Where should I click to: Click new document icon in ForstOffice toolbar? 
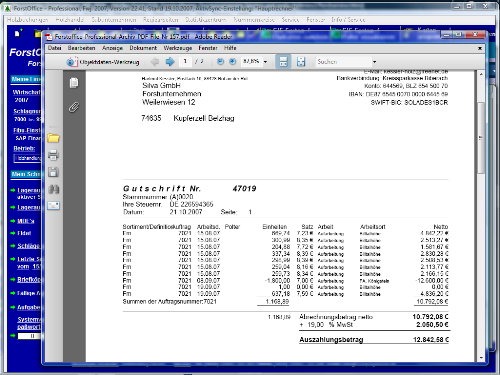tap(18, 33)
